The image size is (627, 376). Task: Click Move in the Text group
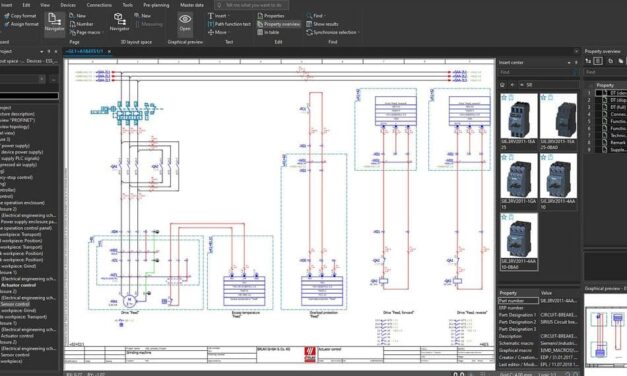click(x=218, y=32)
